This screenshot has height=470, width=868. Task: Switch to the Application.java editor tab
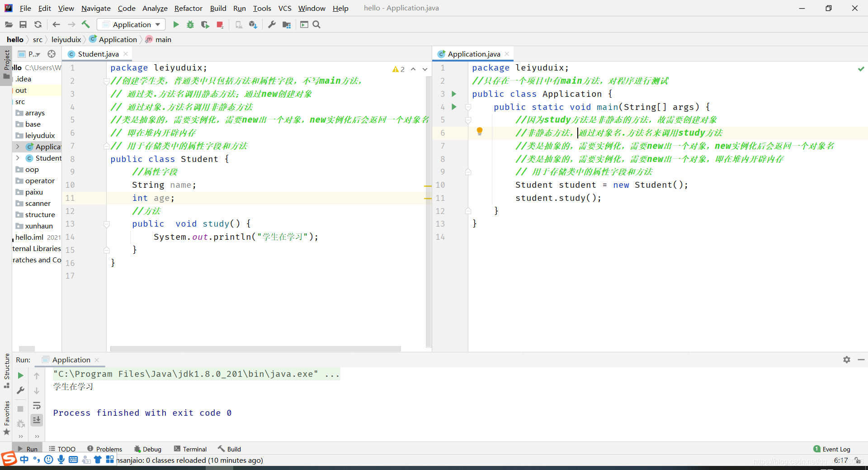pyautogui.click(x=474, y=54)
